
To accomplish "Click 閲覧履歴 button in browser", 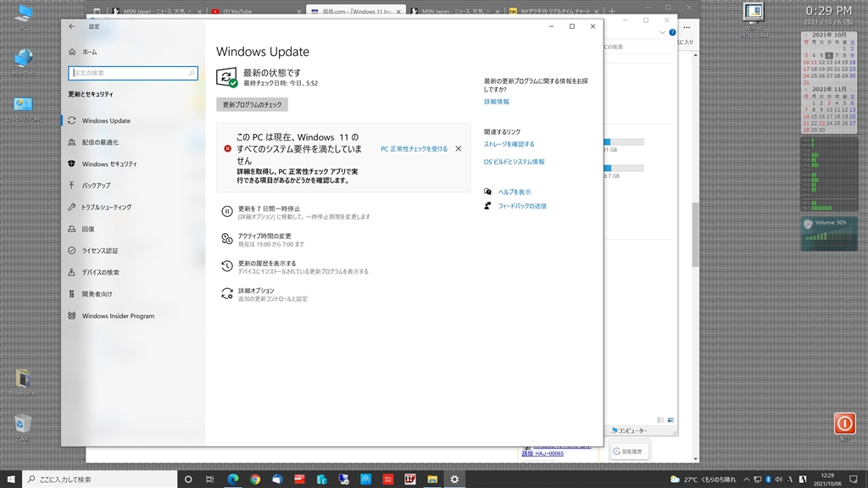I will coord(629,452).
